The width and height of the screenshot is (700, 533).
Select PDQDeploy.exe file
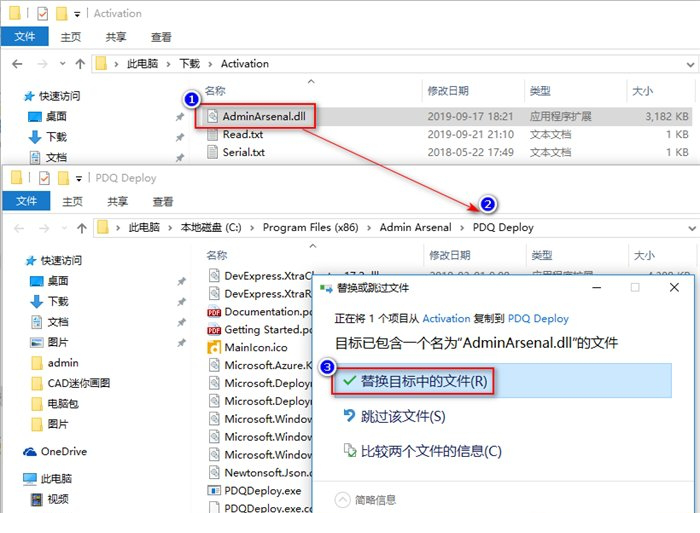(x=254, y=491)
